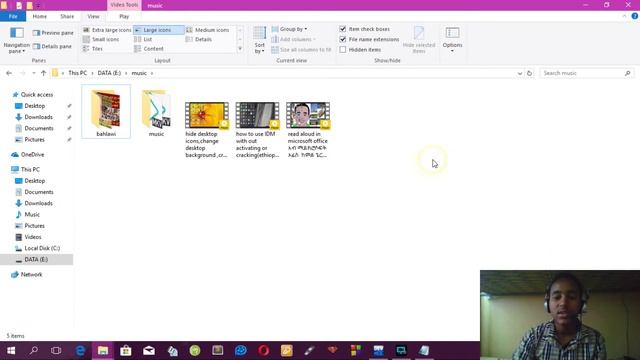Toggle the Preview pane
This screenshot has height=360, width=640.
(x=53, y=33)
